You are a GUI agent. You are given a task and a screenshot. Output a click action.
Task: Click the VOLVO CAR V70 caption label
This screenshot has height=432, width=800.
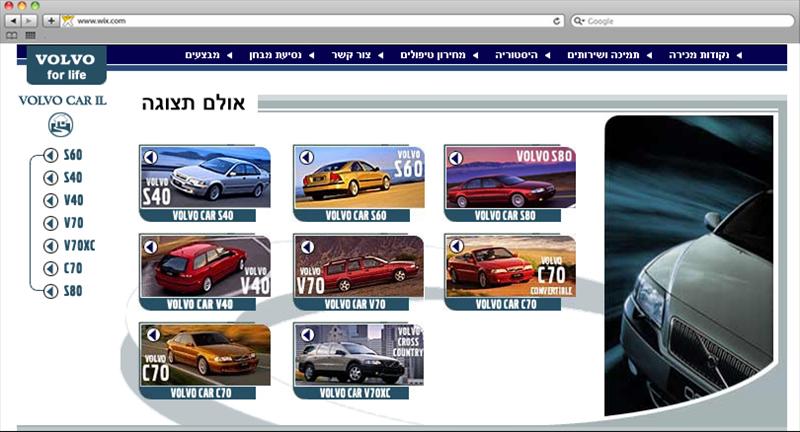[355, 304]
